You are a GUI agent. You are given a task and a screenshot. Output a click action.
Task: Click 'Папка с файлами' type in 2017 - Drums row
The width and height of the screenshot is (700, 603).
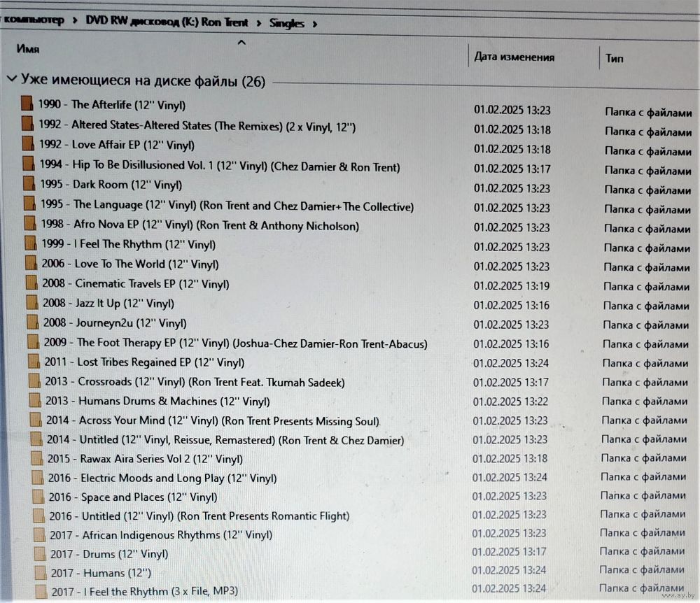coord(642,551)
